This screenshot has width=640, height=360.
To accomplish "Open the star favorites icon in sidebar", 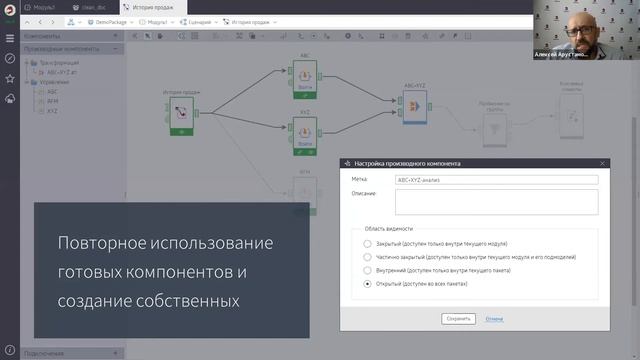I will point(10,78).
